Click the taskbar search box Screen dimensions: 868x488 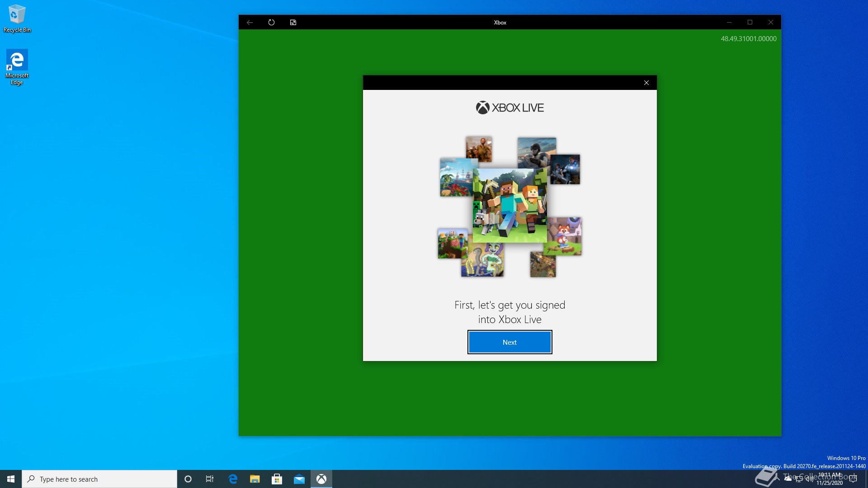pos(99,479)
